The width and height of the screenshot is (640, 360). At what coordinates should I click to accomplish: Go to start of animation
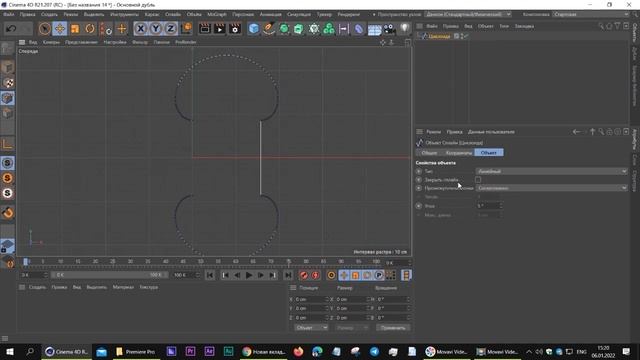pyautogui.click(x=210, y=275)
